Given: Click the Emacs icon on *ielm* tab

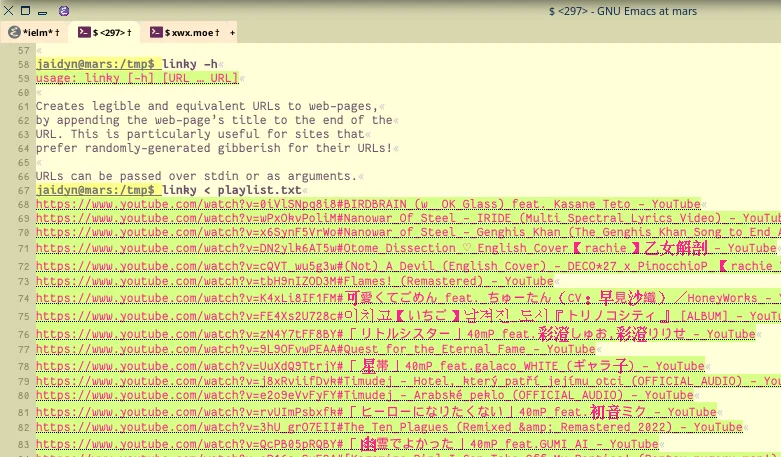Looking at the screenshot, I should (14, 33).
